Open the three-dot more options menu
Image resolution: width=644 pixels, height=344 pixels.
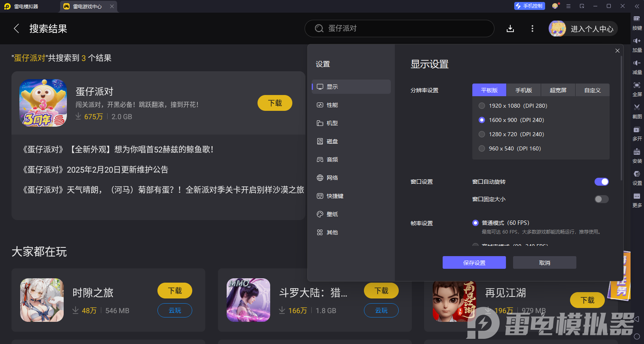click(x=532, y=29)
